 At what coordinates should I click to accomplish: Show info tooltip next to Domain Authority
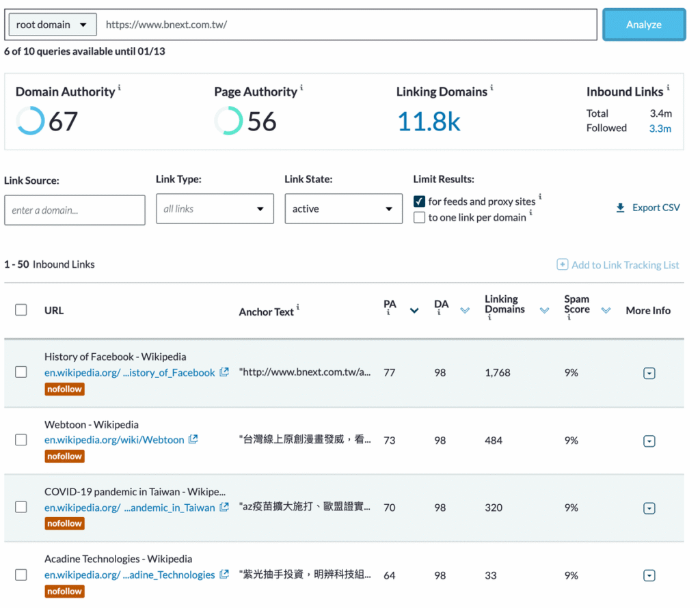(x=119, y=87)
